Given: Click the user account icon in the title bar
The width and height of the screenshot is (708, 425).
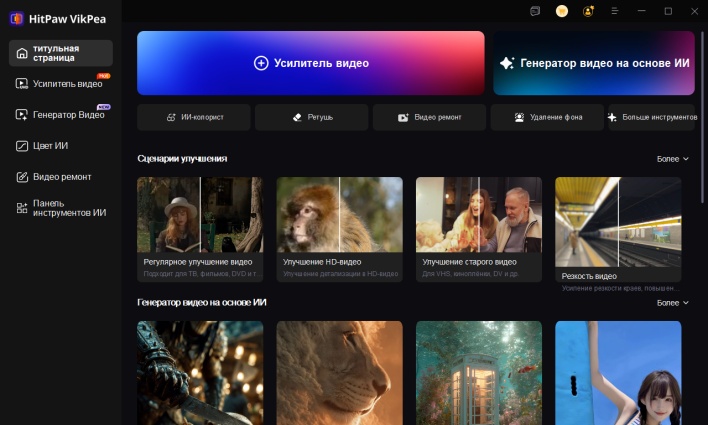Looking at the screenshot, I should coord(588,11).
